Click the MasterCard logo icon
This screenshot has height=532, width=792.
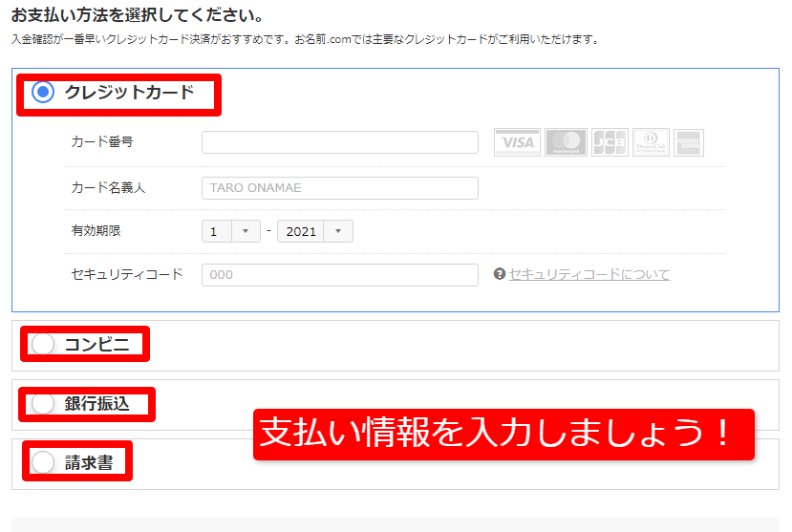pos(566,142)
